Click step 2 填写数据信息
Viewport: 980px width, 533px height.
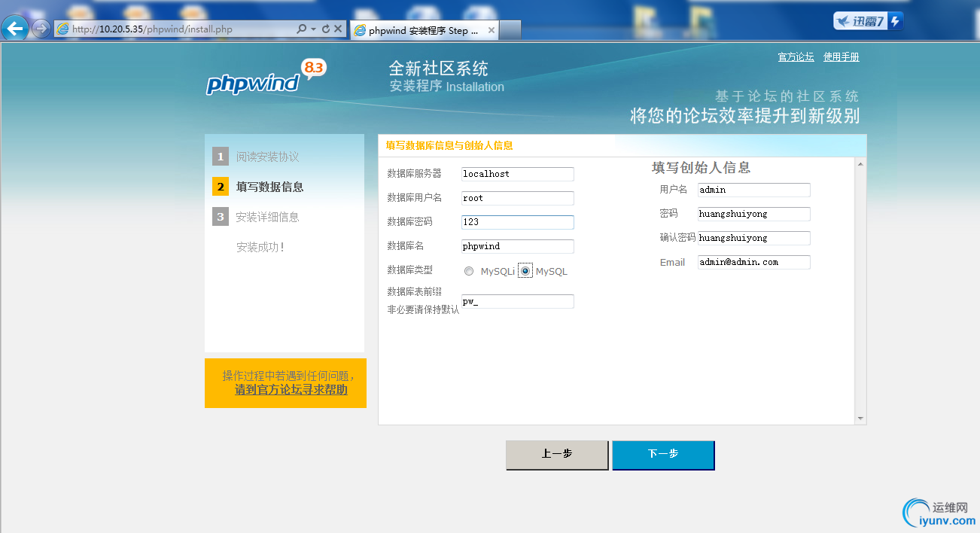[x=269, y=187]
